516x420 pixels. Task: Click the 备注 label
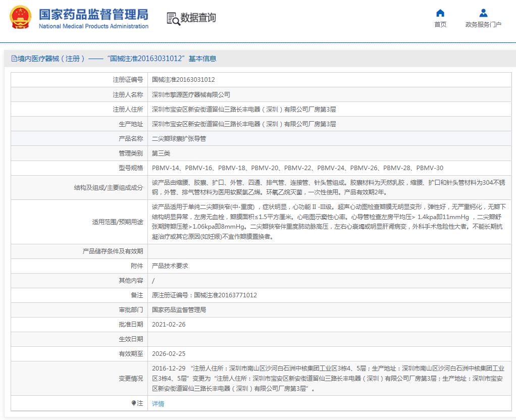137,295
